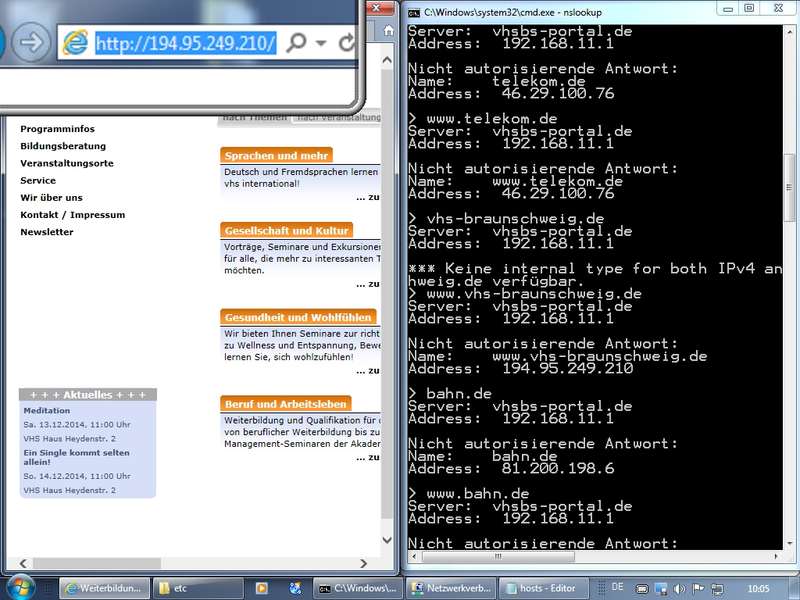Image resolution: width=800 pixels, height=600 pixels.
Task: Open the 'Sprachen und mehr' category
Action: click(276, 156)
